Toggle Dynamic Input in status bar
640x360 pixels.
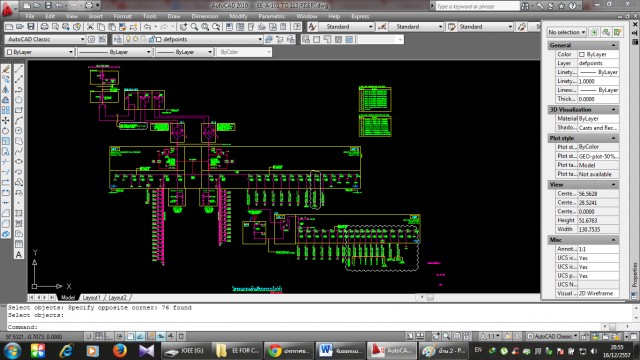pyautogui.click(x=161, y=336)
